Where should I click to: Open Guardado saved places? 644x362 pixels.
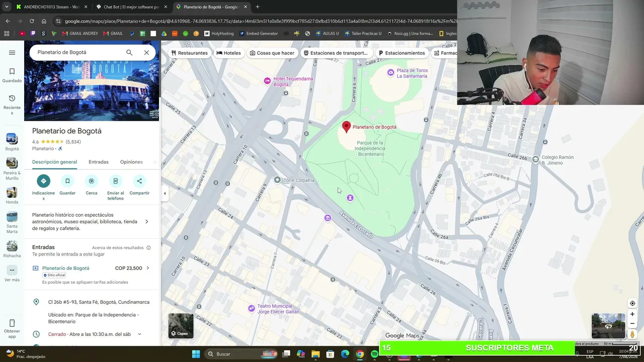(12, 75)
